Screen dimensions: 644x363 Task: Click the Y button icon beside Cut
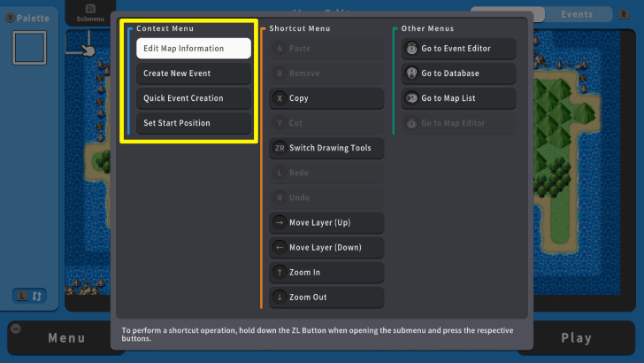280,123
